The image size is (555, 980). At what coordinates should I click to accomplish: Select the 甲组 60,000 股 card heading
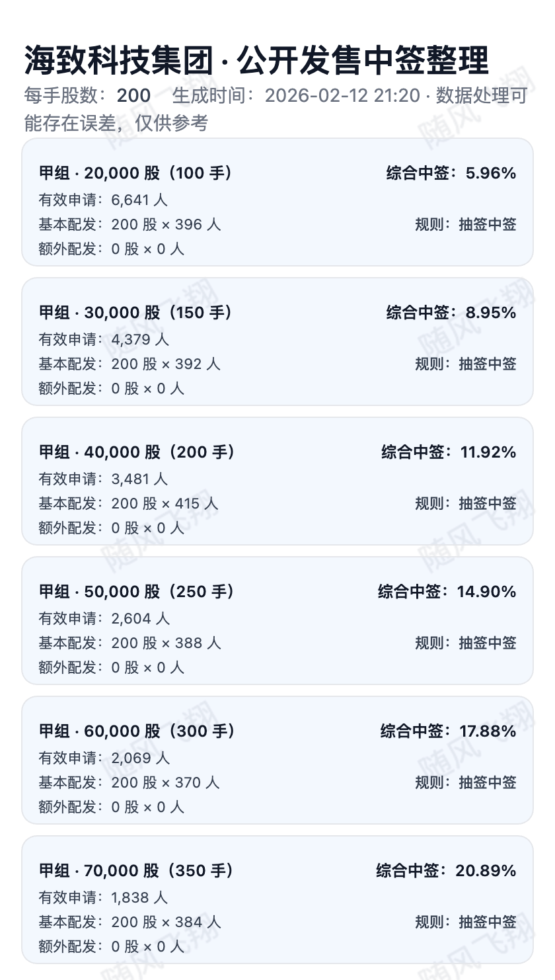(x=137, y=731)
